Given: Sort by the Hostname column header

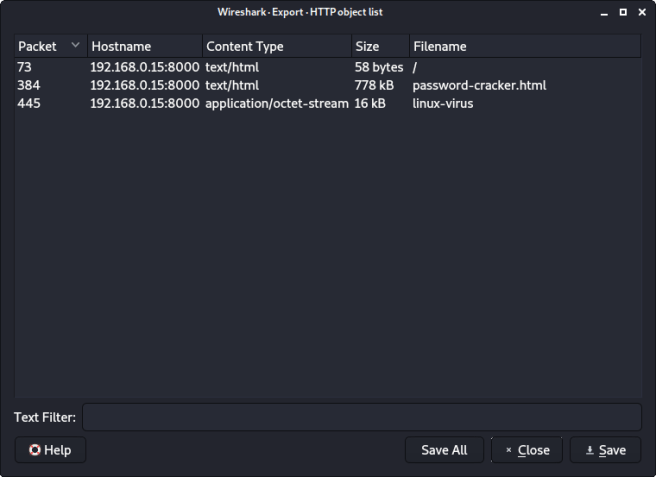Looking at the screenshot, I should 121,46.
